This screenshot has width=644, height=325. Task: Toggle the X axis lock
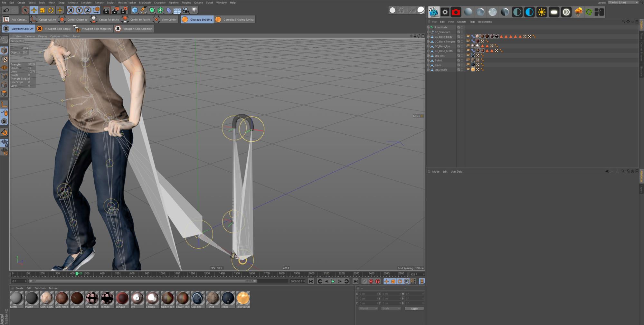coord(71,10)
